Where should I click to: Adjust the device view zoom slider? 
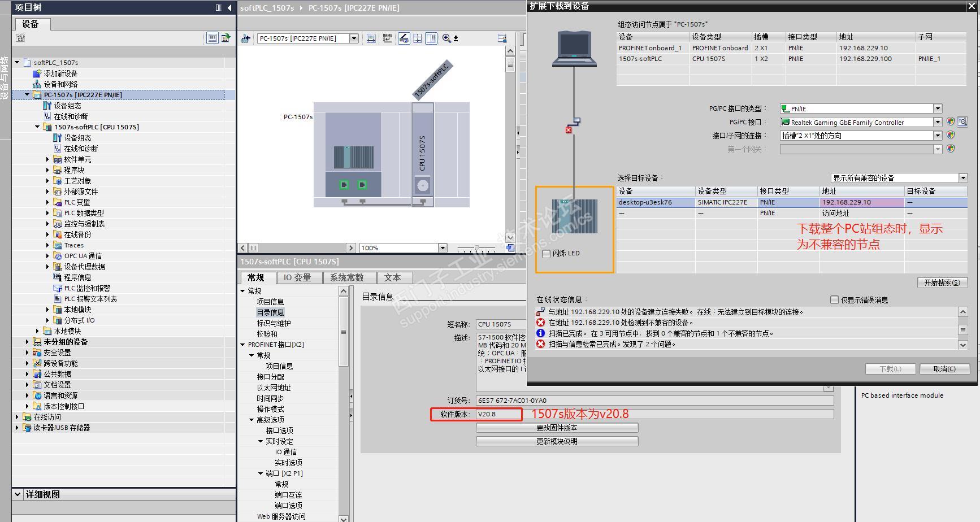pos(476,248)
